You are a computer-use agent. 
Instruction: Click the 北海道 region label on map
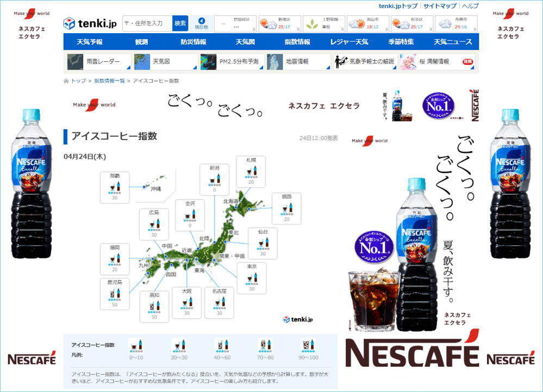point(230,201)
